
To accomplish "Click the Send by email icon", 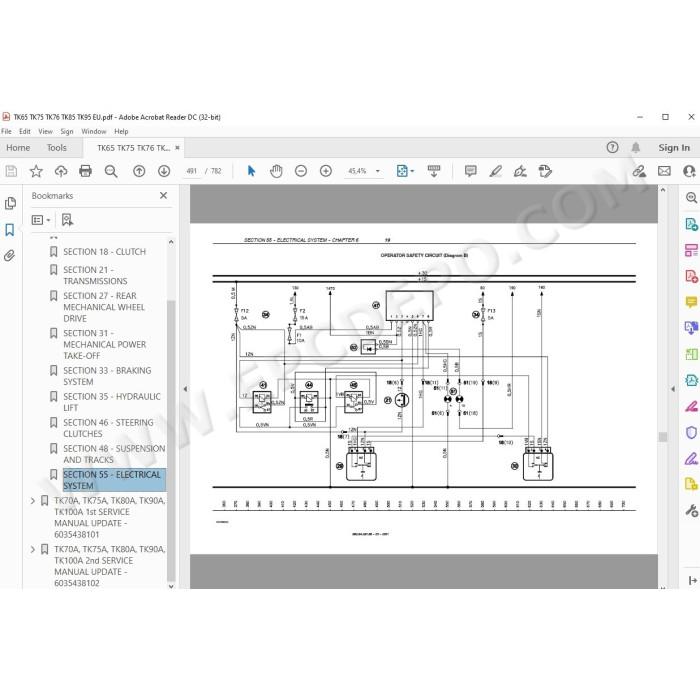I will [x=664, y=171].
